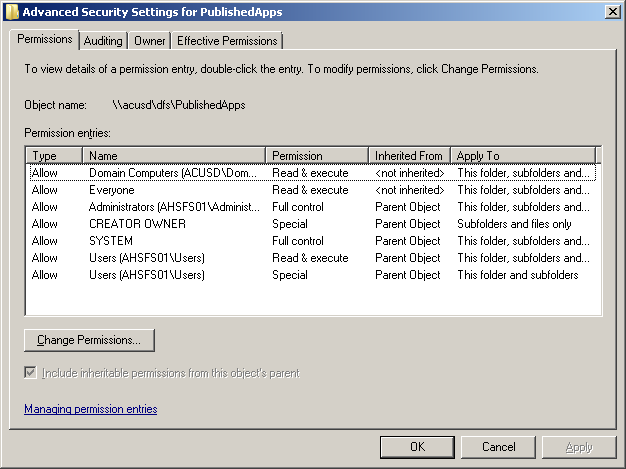Select the CREATOR OWNER entry

[313, 224]
